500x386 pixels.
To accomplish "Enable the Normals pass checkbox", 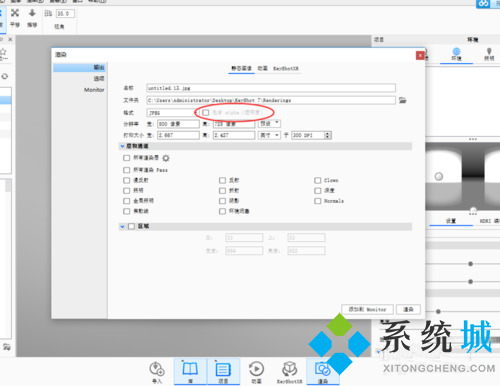I will click(317, 201).
